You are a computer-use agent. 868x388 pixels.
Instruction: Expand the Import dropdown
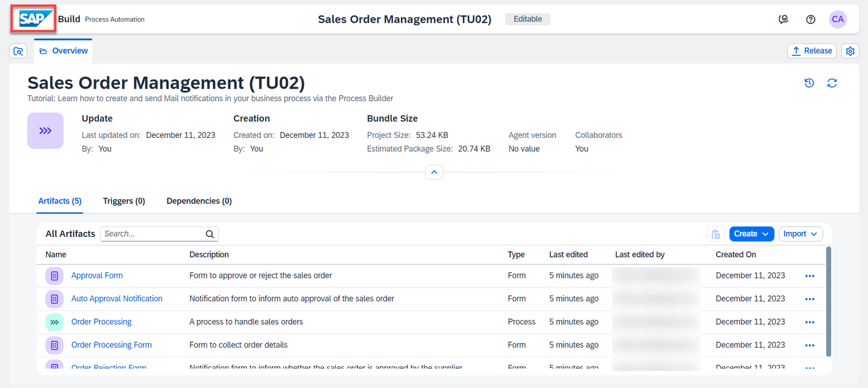point(800,234)
